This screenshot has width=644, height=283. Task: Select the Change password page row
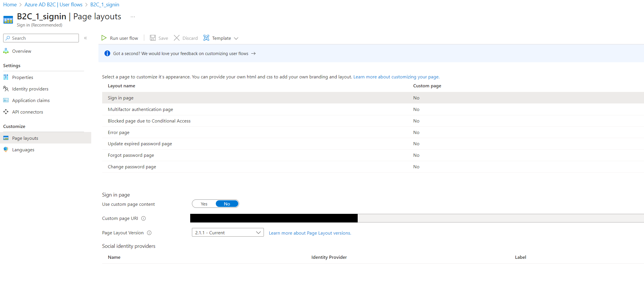tap(373, 167)
